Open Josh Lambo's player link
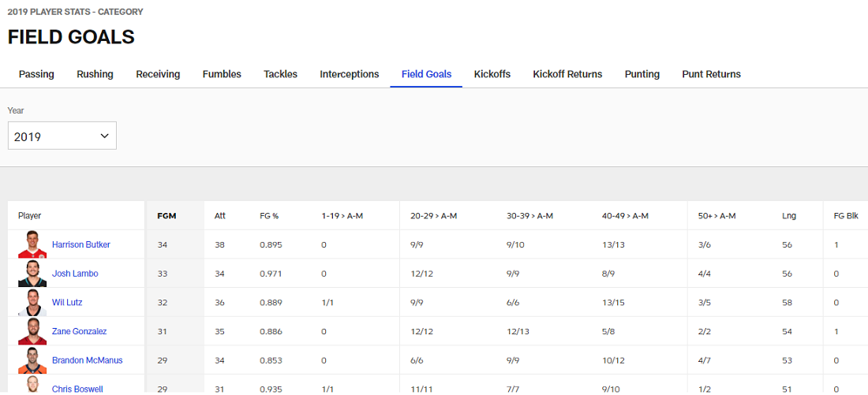The width and height of the screenshot is (868, 395). tap(75, 274)
